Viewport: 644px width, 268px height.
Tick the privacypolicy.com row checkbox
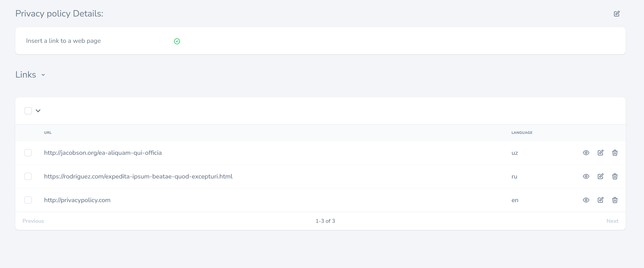tap(28, 200)
